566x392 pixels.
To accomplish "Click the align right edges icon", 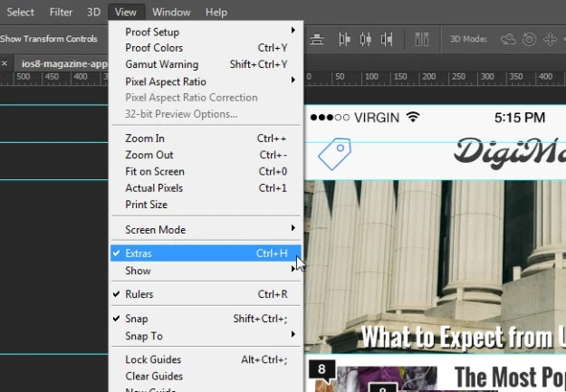I will (386, 39).
